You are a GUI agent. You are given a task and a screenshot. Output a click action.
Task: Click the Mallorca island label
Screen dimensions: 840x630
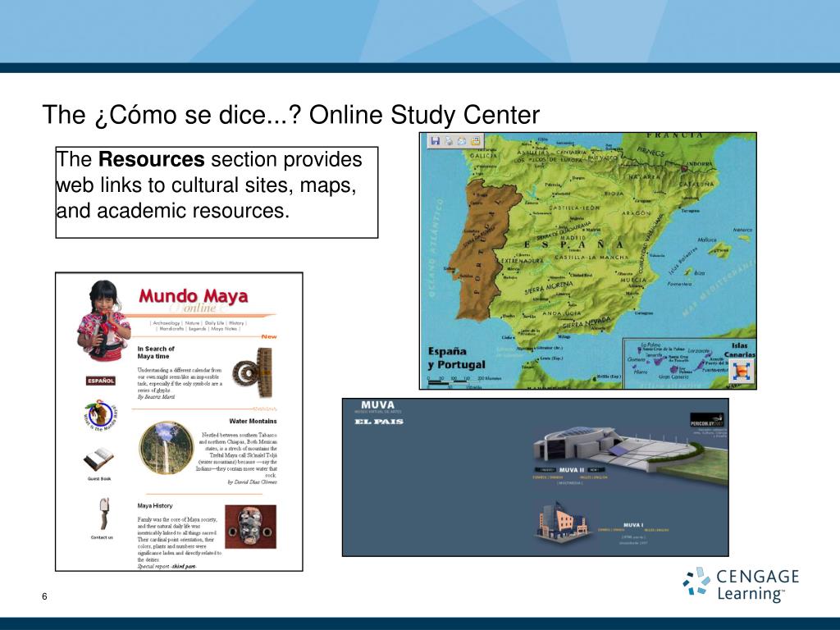(x=707, y=240)
